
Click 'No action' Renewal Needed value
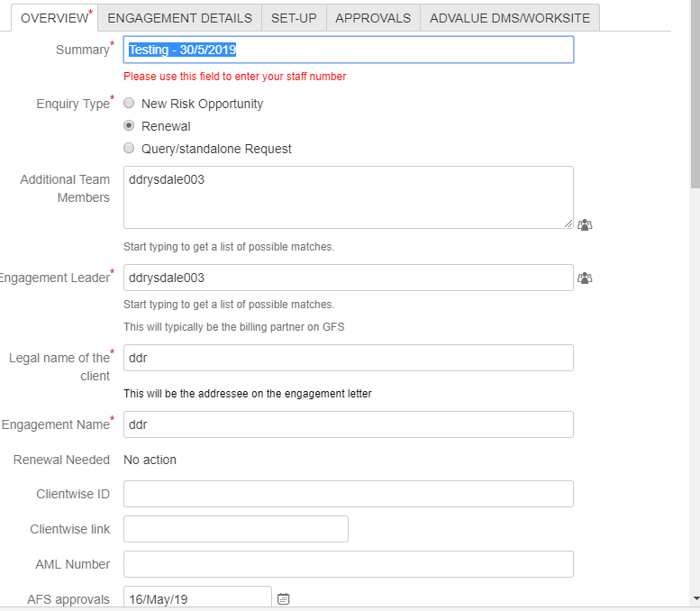[150, 460]
